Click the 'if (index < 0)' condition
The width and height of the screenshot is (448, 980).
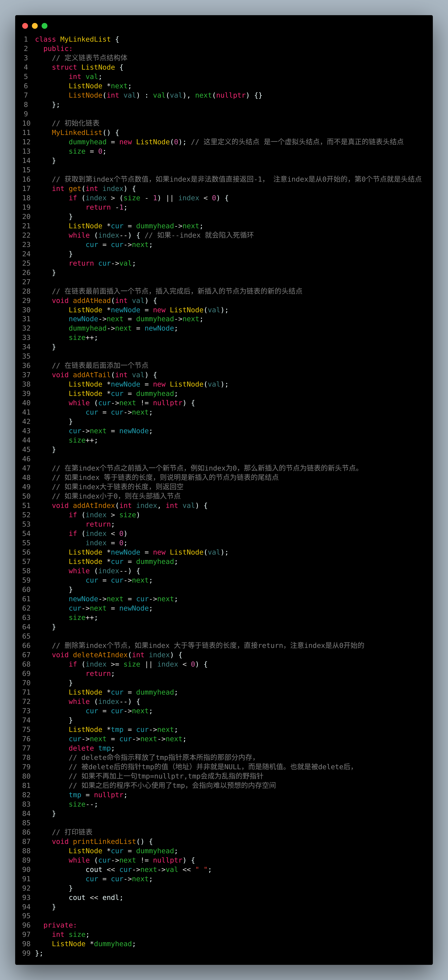pos(98,534)
